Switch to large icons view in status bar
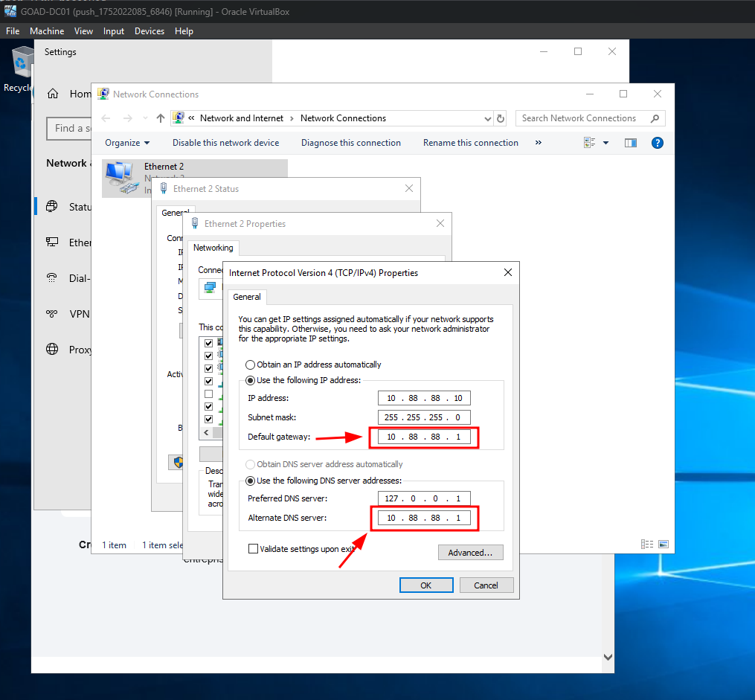Screen dimensions: 755x700 (664, 545)
